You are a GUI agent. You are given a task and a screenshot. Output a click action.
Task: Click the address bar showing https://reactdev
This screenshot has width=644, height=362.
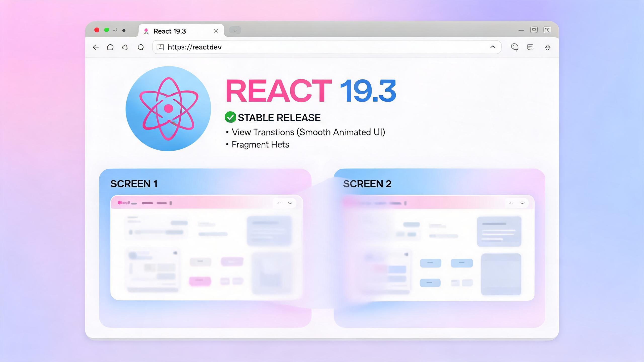click(327, 47)
